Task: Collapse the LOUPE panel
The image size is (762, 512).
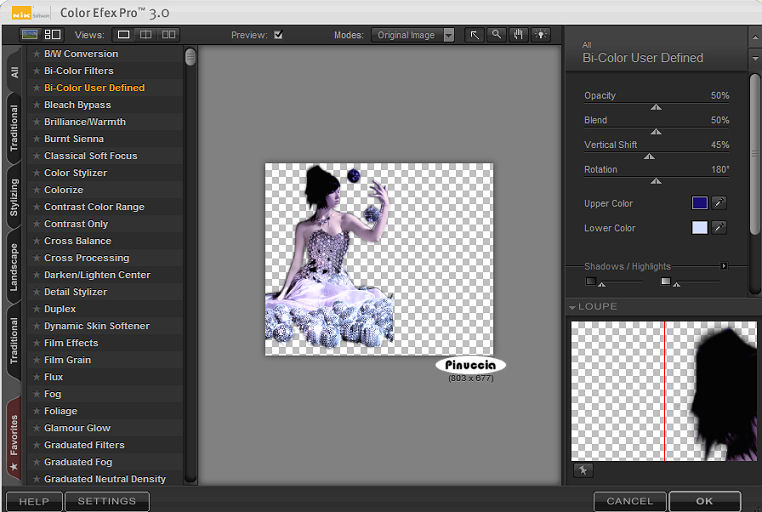Action: point(573,307)
